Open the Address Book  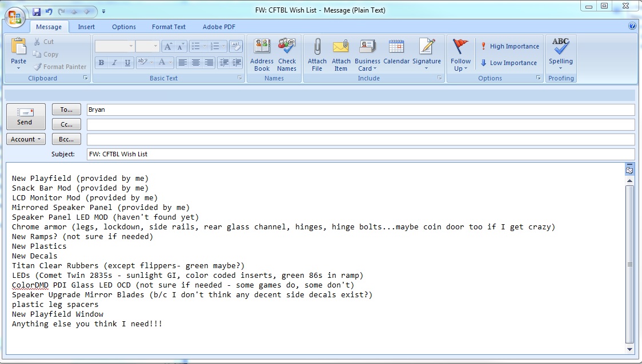262,47
